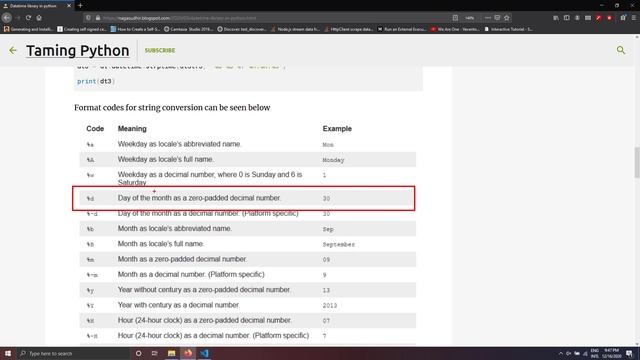Click the print(dt3) code line
Screen dimensions: 640x360
click(x=96, y=81)
